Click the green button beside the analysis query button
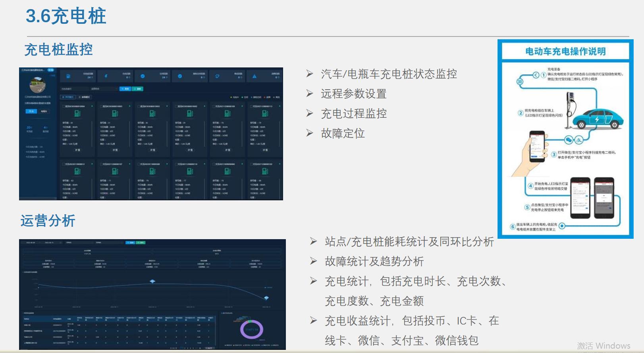644x353 pixels. [141, 242]
